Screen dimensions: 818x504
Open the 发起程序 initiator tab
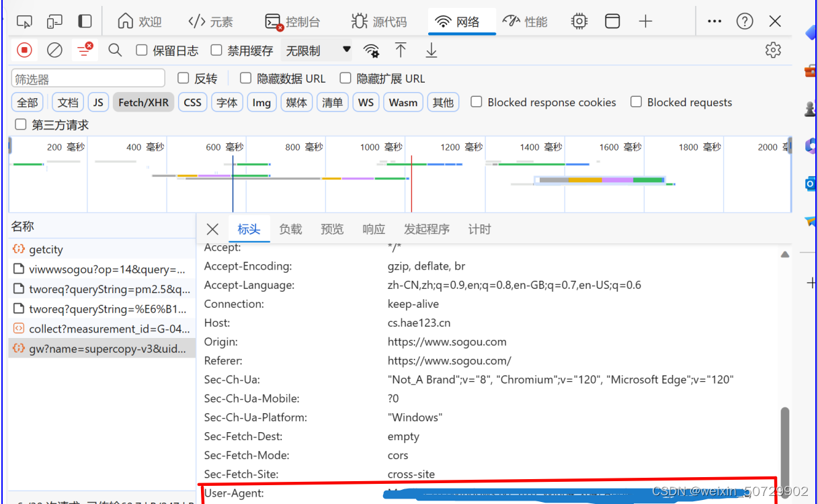click(x=427, y=229)
